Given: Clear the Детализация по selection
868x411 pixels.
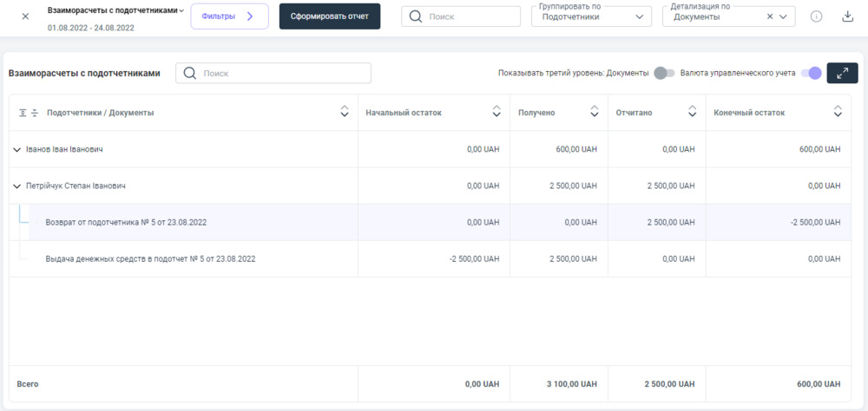Looking at the screenshot, I should tap(770, 16).
